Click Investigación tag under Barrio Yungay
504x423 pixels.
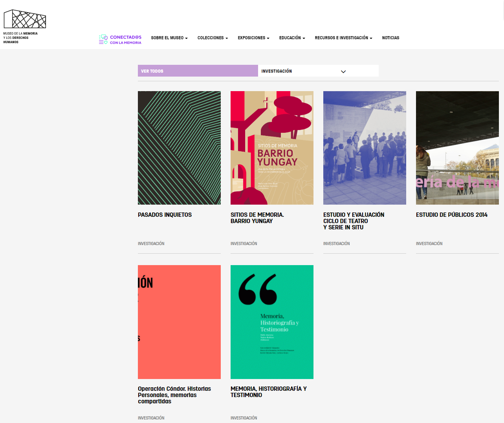pos(244,244)
